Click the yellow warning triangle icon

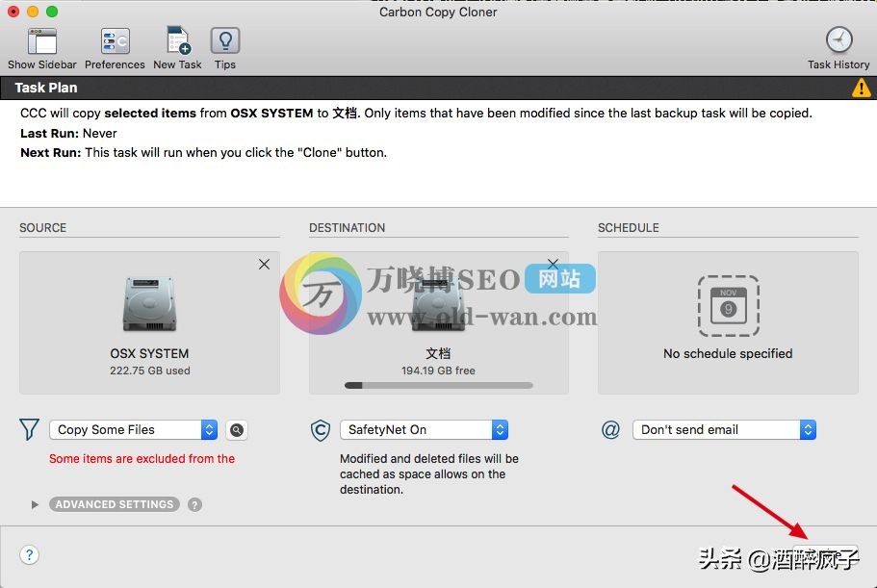[x=861, y=89]
